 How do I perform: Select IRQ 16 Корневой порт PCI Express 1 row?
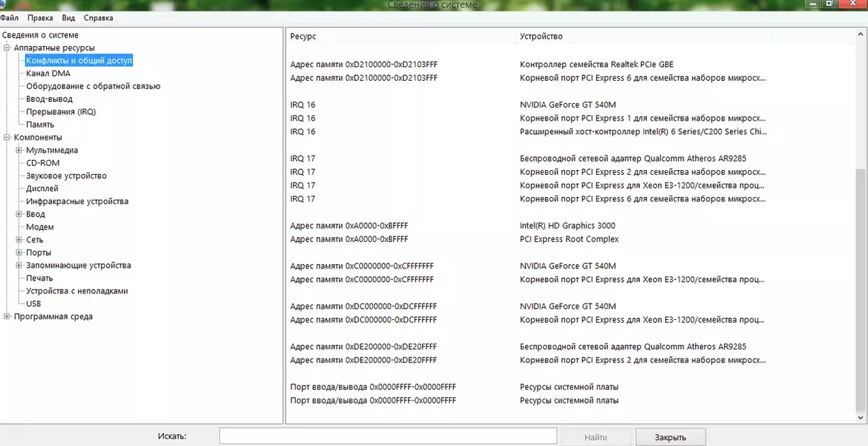[570, 118]
